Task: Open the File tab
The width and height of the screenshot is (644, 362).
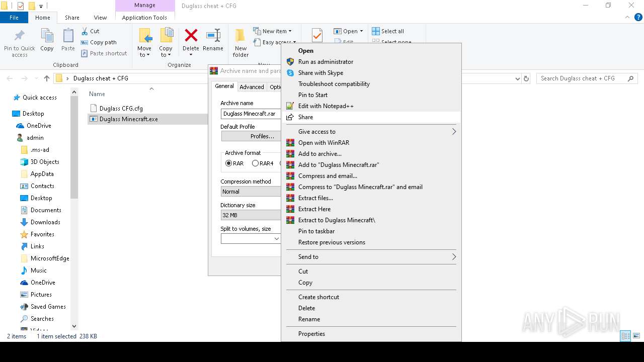Action: coord(14,18)
